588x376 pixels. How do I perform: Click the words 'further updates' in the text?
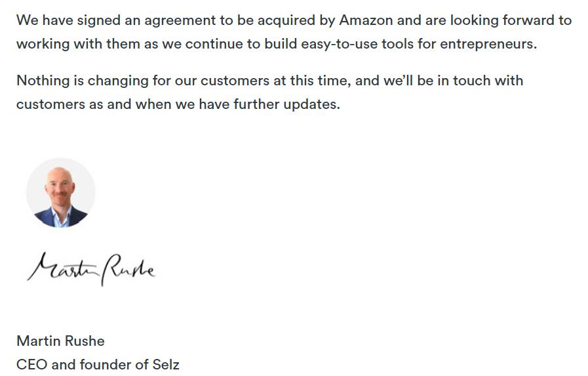286,104
